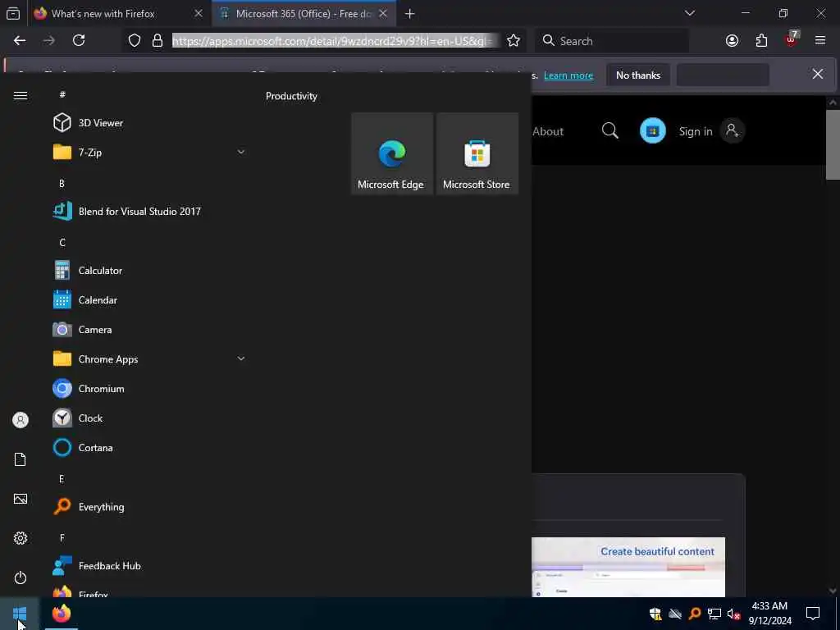Click the About link on the page
840x630 pixels.
[548, 131]
